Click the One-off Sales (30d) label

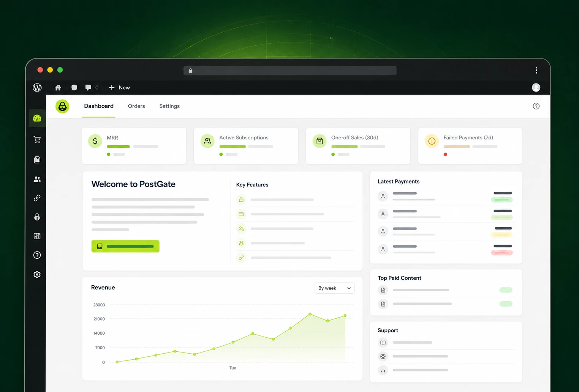coord(355,138)
